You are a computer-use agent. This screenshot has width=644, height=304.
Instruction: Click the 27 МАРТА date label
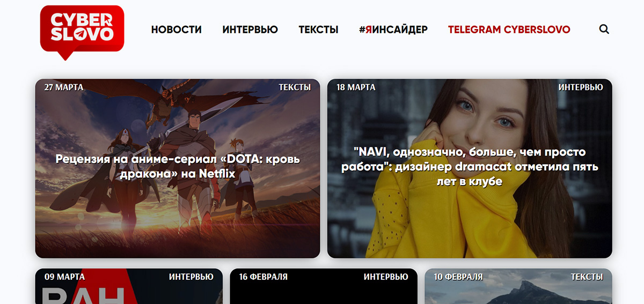(x=64, y=87)
